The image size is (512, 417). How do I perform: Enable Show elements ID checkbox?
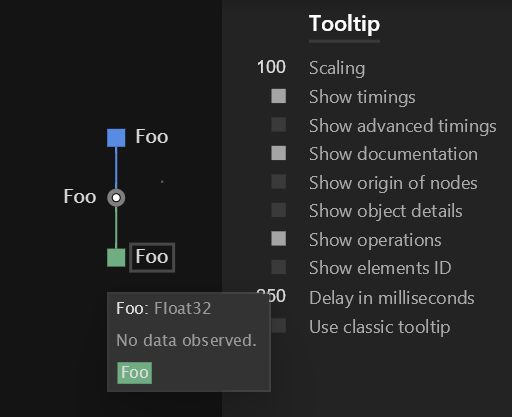pos(279,267)
